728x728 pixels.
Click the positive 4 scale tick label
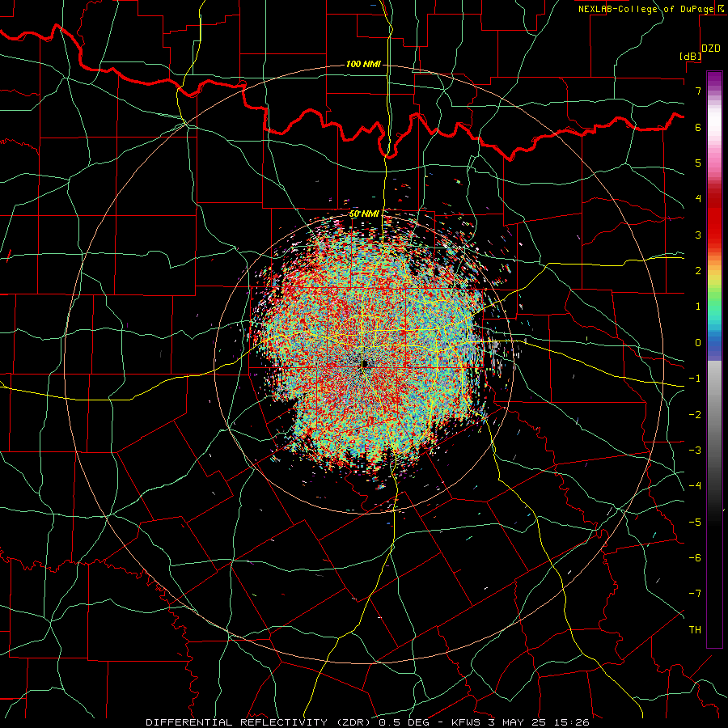coord(698,199)
